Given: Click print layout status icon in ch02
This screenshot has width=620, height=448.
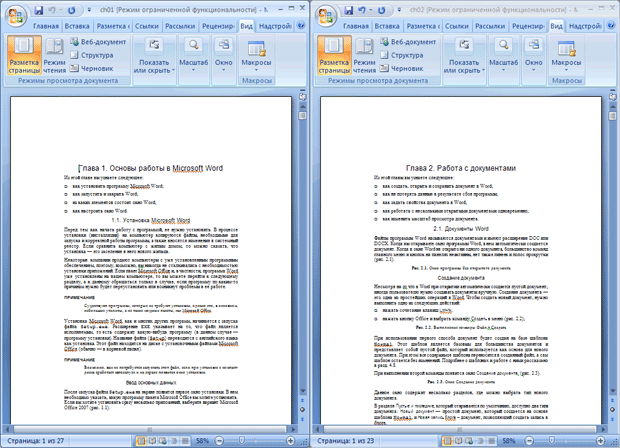Looking at the screenshot, I should pyautogui.click(x=447, y=440).
